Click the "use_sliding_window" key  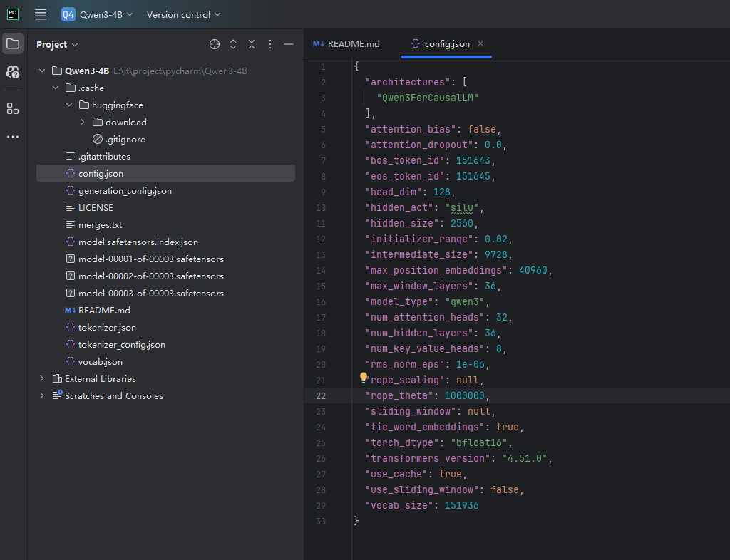point(422,489)
